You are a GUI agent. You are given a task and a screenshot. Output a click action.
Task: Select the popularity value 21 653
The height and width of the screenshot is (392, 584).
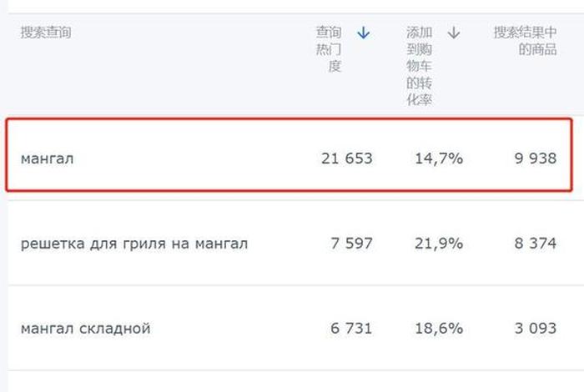[x=346, y=158]
